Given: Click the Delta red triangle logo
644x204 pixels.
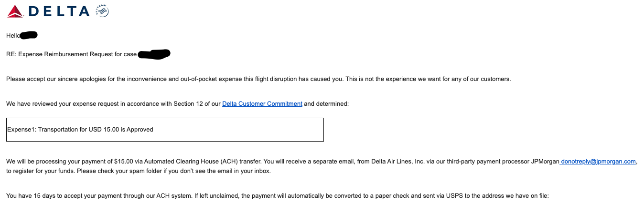Looking at the screenshot, I should [15, 11].
